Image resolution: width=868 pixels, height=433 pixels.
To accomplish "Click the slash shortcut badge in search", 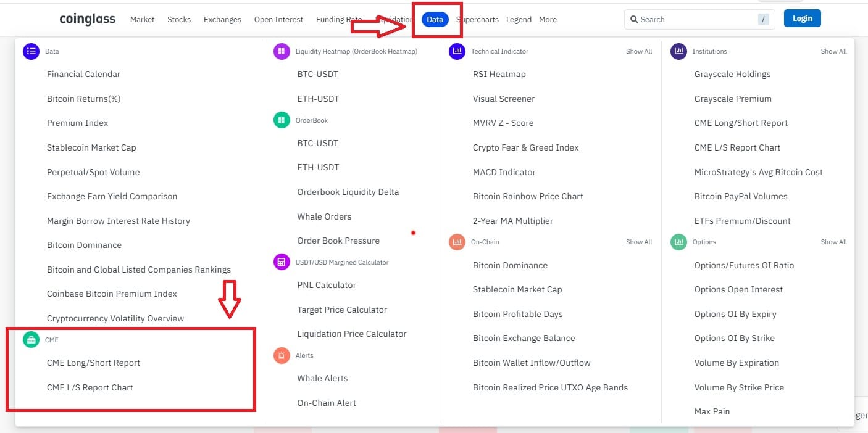I will coord(764,20).
